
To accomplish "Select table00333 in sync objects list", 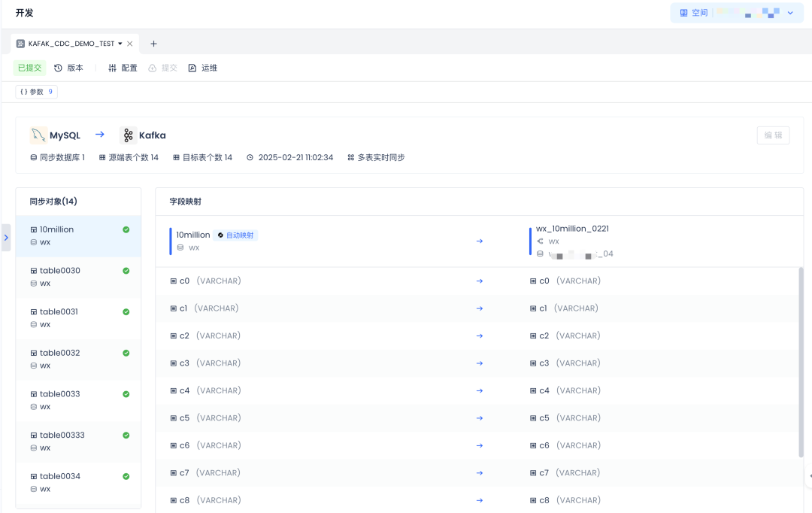I will (x=78, y=442).
